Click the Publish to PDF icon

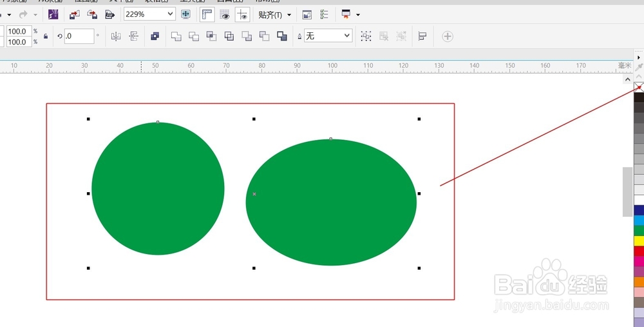tap(109, 14)
